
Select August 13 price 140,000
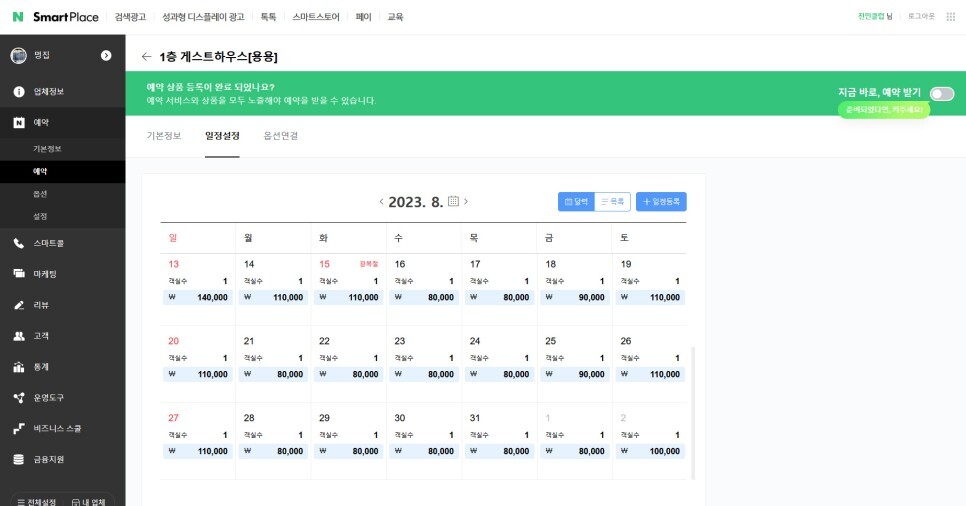point(198,297)
